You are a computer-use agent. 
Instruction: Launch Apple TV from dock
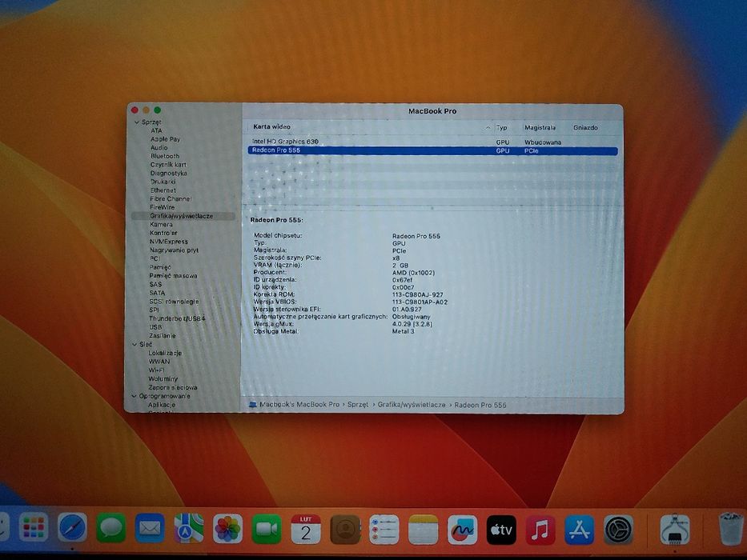[501, 530]
